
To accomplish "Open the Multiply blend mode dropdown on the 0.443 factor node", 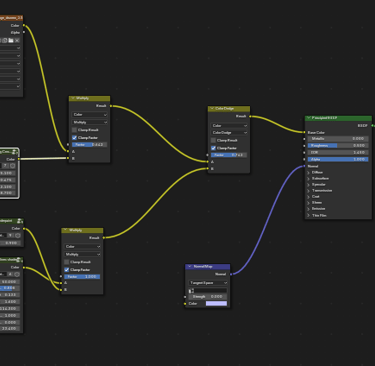I will point(89,122).
